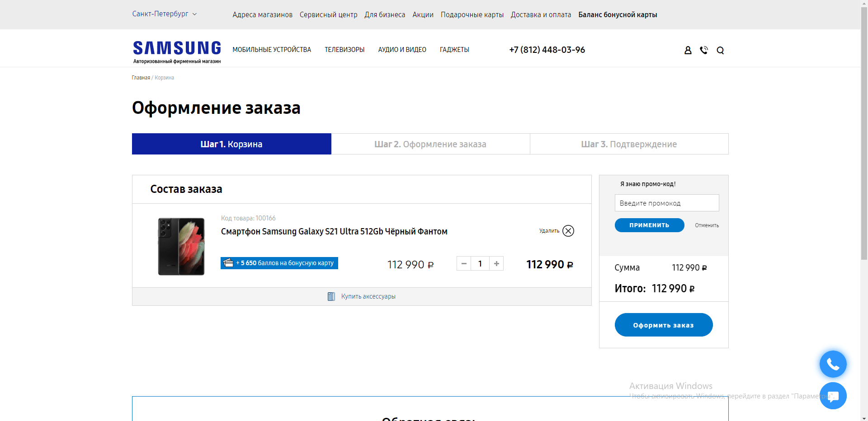Open Купить аксессуары link
Image resolution: width=868 pixels, height=421 pixels.
(x=368, y=296)
